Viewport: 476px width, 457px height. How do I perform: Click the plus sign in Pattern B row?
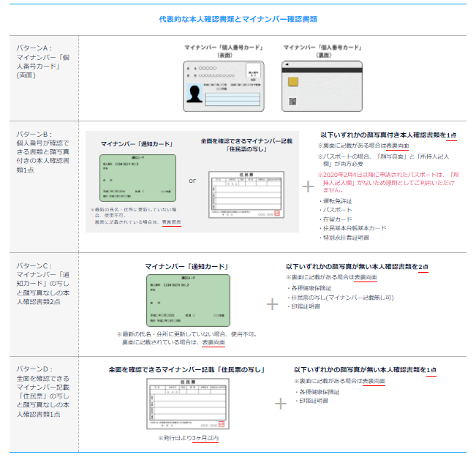pos(308,186)
